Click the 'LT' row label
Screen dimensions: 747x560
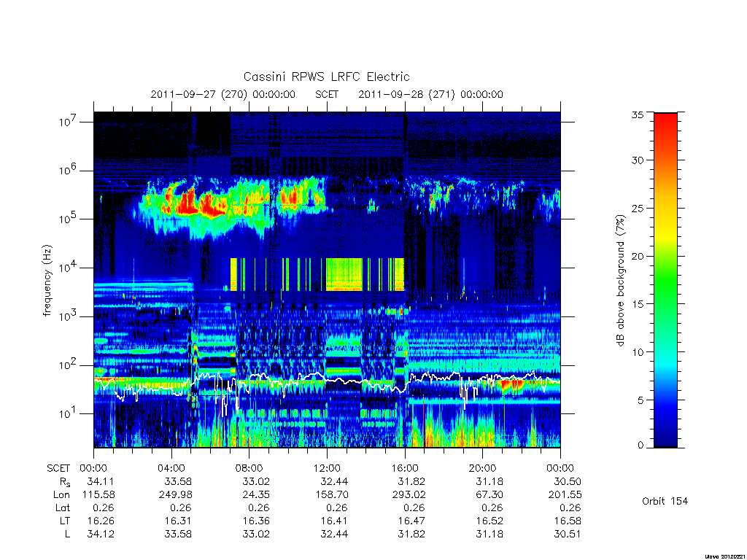coord(65,521)
